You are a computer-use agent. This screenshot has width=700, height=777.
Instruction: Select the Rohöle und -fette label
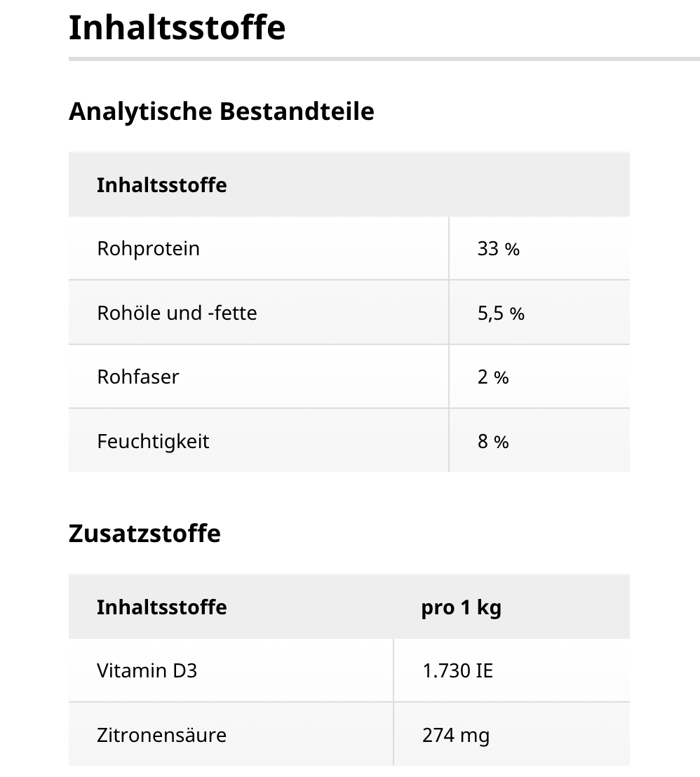tap(177, 313)
